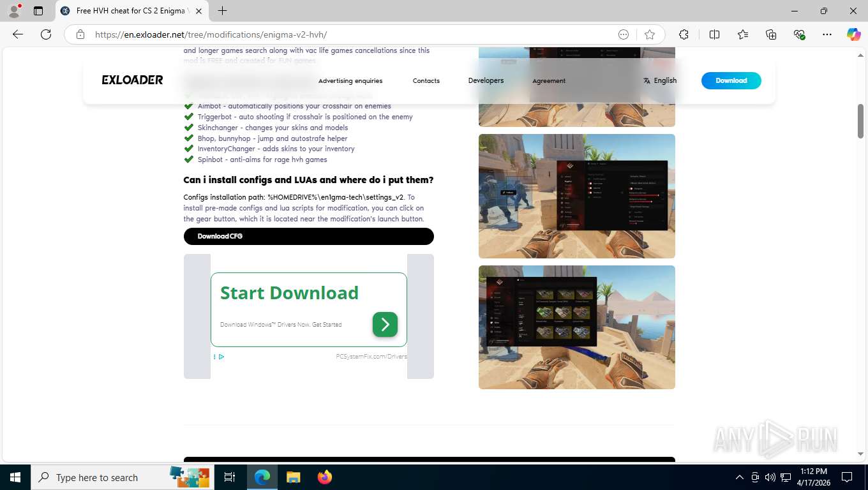Click the Bhop, bunnyhop feature line

(273, 138)
